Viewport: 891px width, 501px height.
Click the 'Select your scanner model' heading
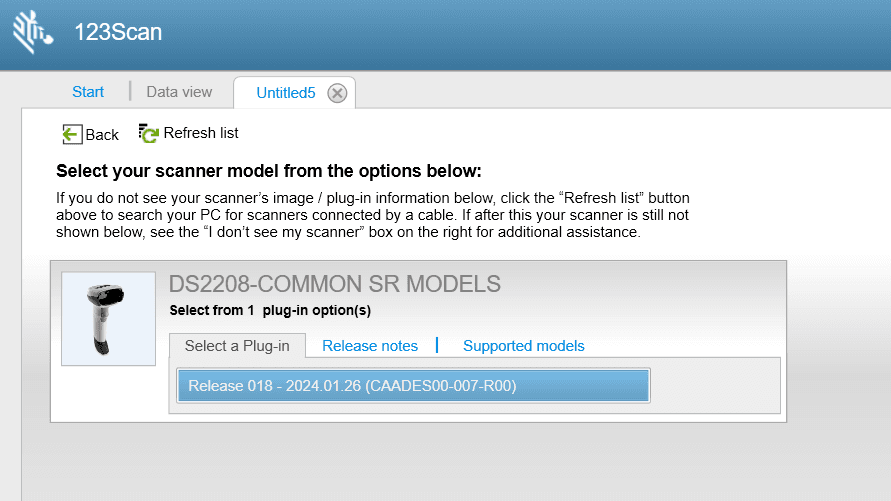tap(269, 170)
